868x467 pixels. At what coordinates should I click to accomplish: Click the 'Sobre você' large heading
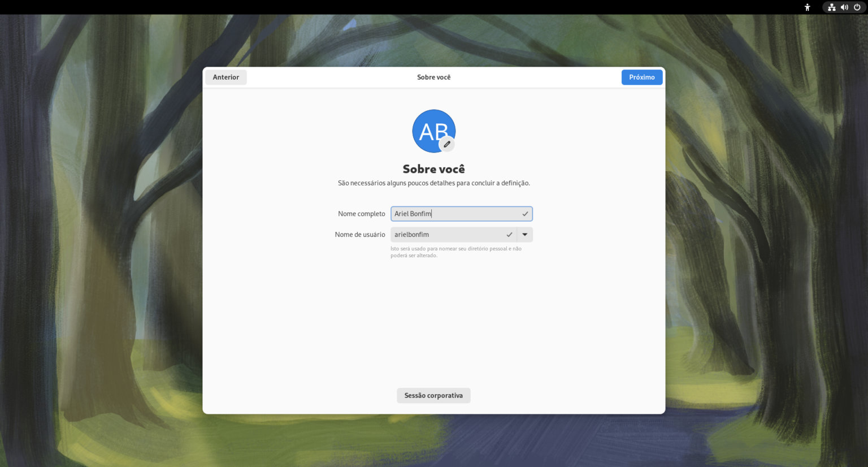tap(434, 169)
